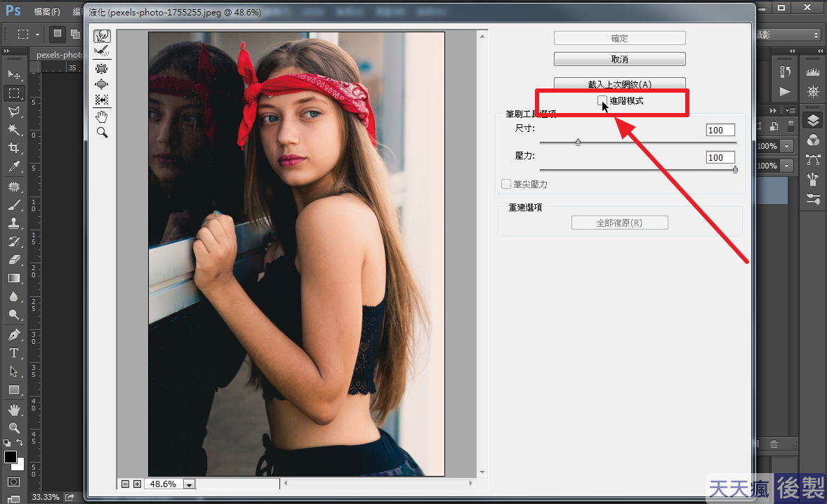Toggle Quick Mask mode
This screenshot has width=827, height=504.
[14, 482]
